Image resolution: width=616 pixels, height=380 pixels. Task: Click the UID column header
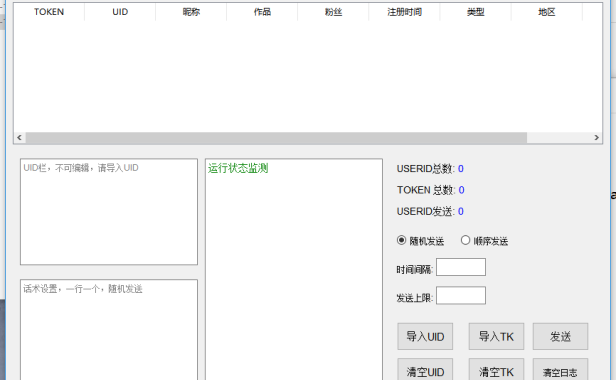coord(120,12)
